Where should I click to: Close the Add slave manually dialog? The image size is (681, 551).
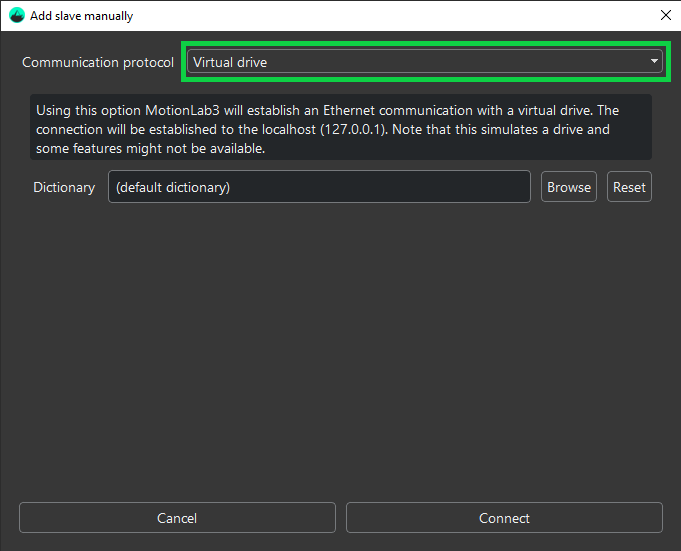[x=665, y=16]
